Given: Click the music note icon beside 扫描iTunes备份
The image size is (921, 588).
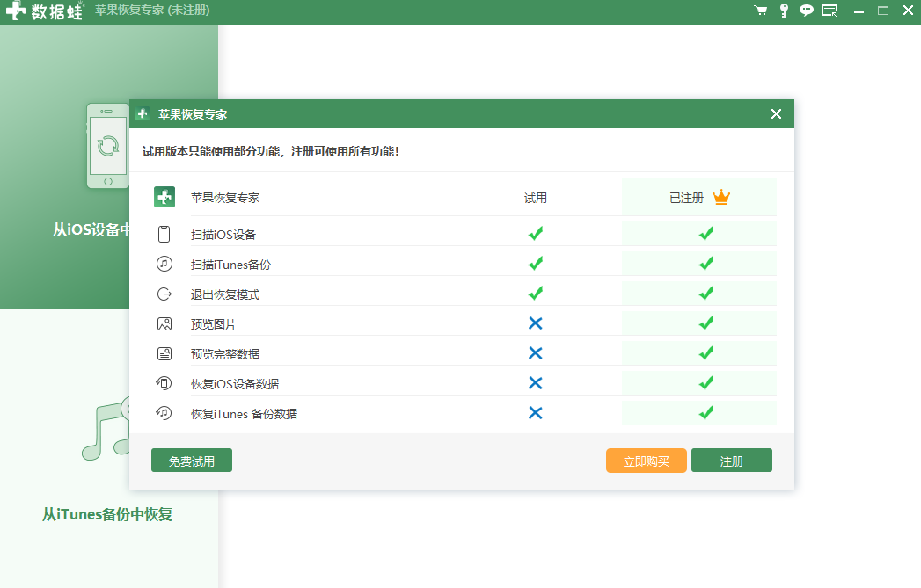Looking at the screenshot, I should click(164, 264).
